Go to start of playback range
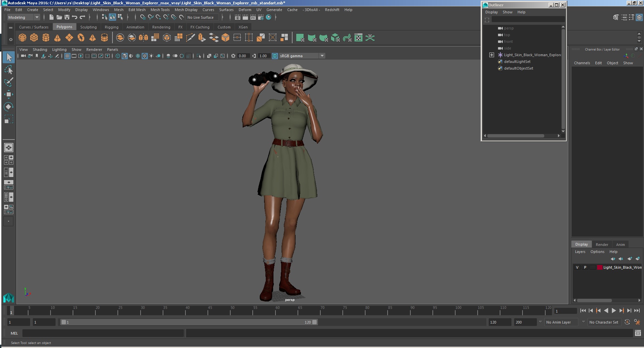The height and width of the screenshot is (348, 644). point(583,311)
